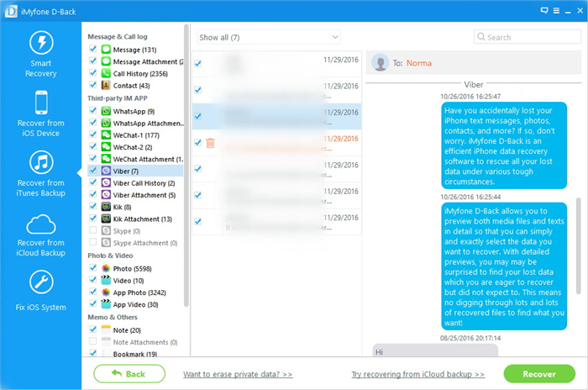
Task: Click the Kik (8) icon
Action: coord(106,208)
